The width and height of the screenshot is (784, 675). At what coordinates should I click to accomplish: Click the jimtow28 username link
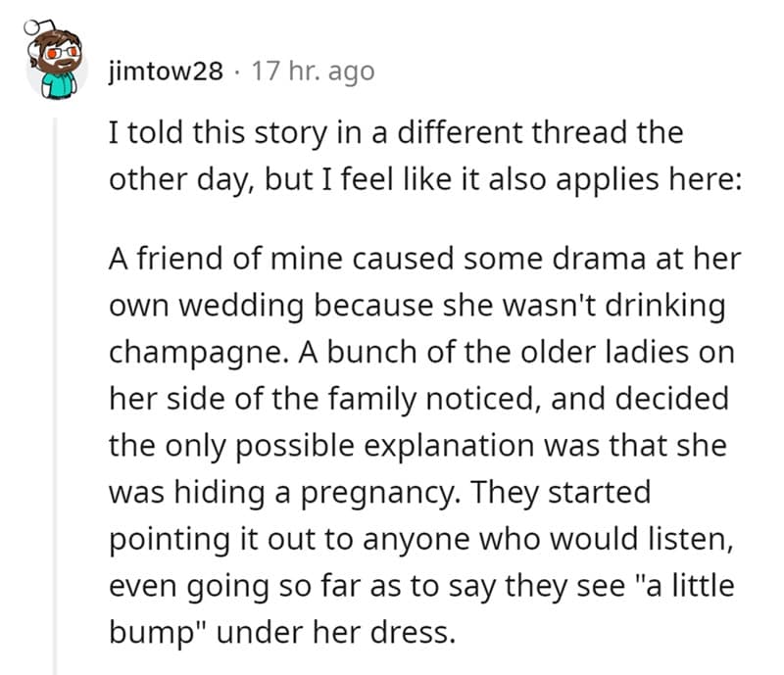167,72
